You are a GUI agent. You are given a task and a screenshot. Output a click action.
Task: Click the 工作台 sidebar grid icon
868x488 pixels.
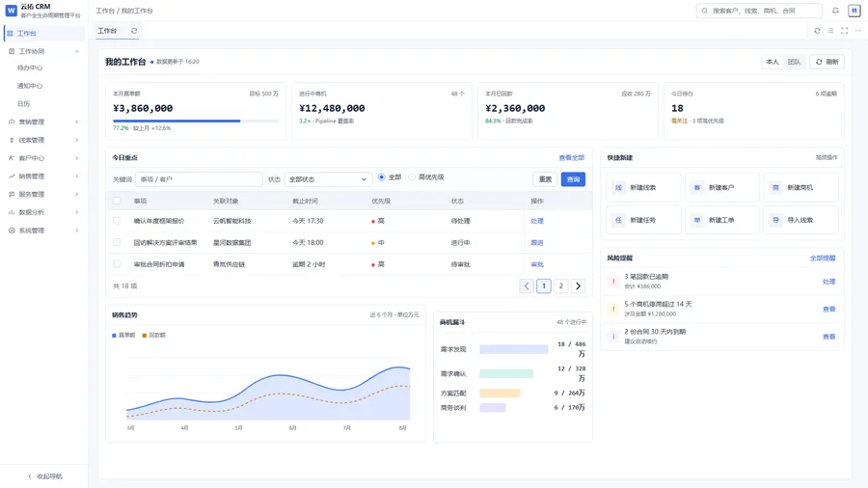10,33
